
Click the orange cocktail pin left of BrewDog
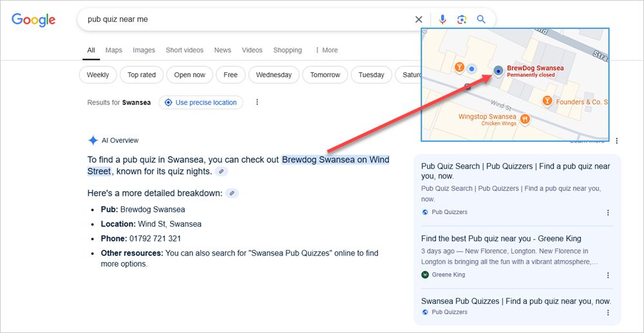click(x=460, y=67)
